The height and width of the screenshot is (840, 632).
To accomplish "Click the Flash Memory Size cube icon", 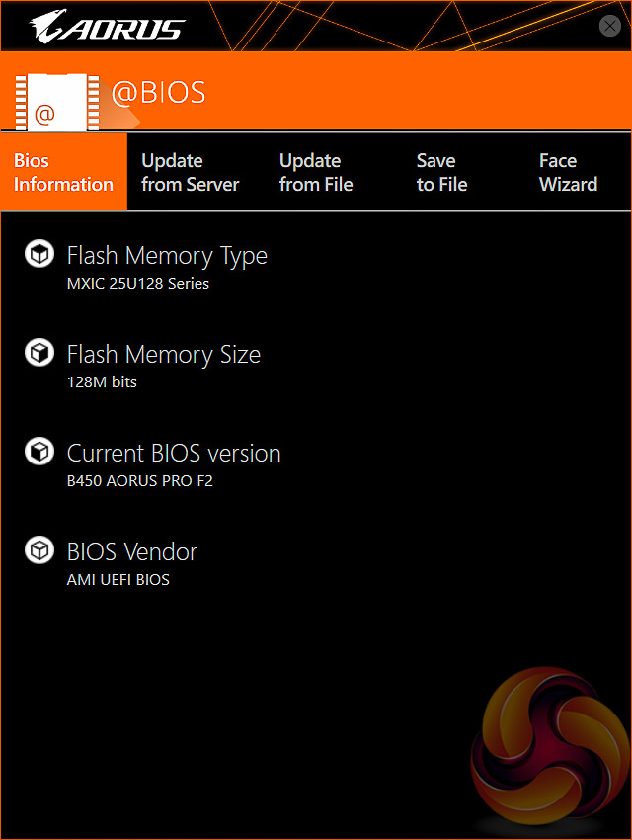I will 39,353.
